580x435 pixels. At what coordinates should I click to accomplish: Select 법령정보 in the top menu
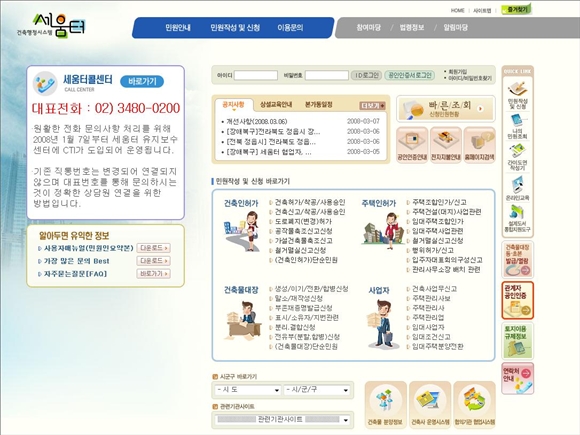412,27
